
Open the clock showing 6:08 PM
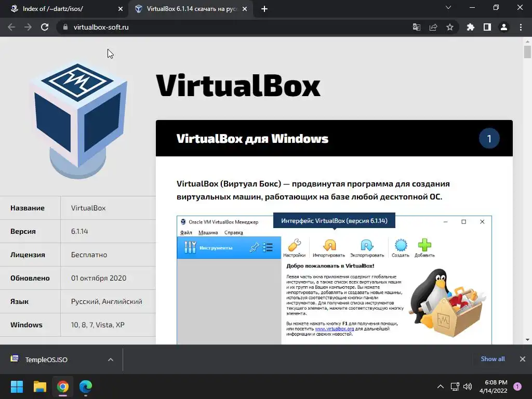[493, 387]
